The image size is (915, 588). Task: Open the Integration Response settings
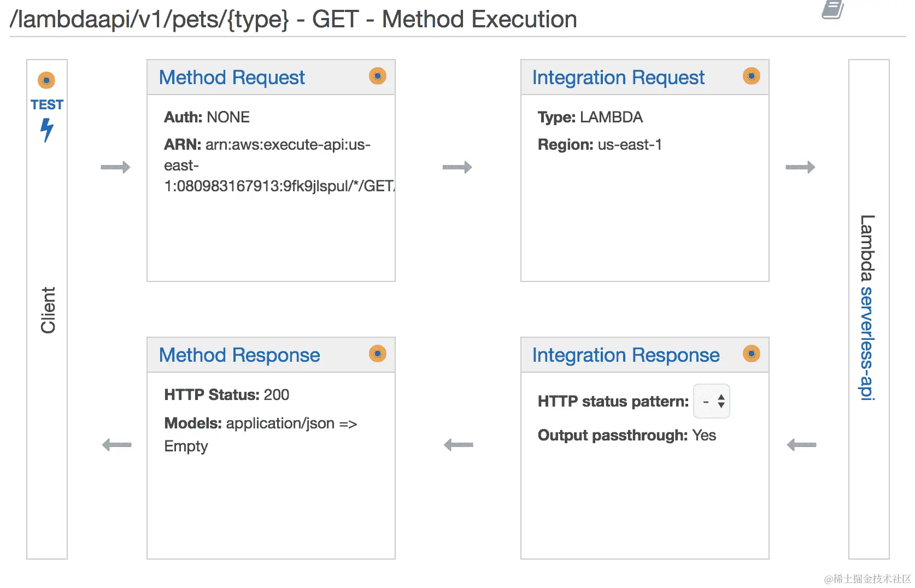(x=626, y=355)
